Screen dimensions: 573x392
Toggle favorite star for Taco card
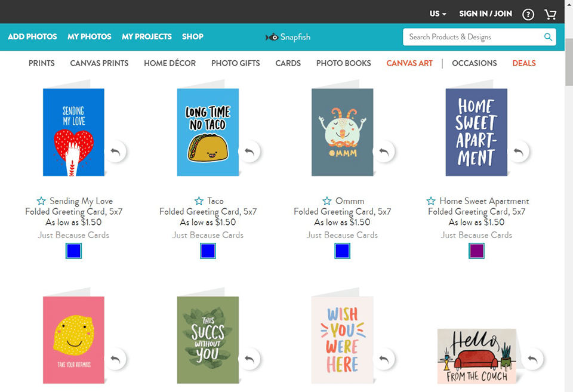point(199,201)
